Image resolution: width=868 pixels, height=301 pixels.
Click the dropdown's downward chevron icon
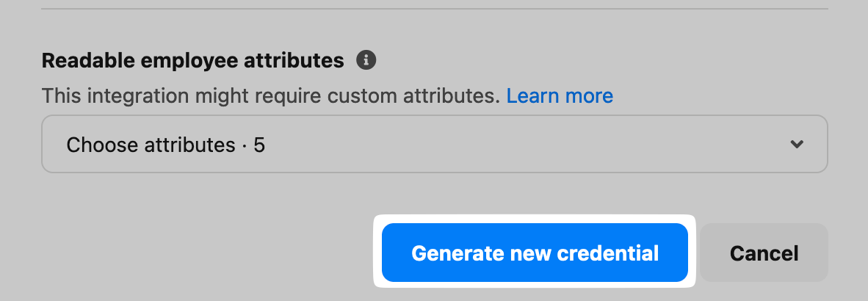point(797,145)
